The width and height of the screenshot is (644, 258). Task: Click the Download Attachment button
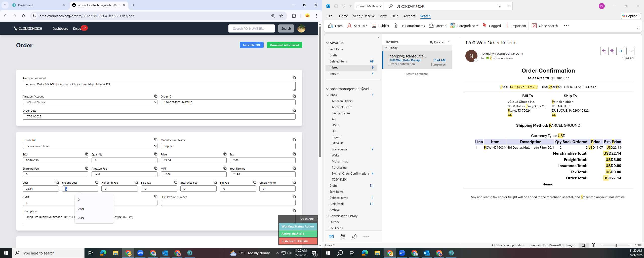pyautogui.click(x=284, y=45)
